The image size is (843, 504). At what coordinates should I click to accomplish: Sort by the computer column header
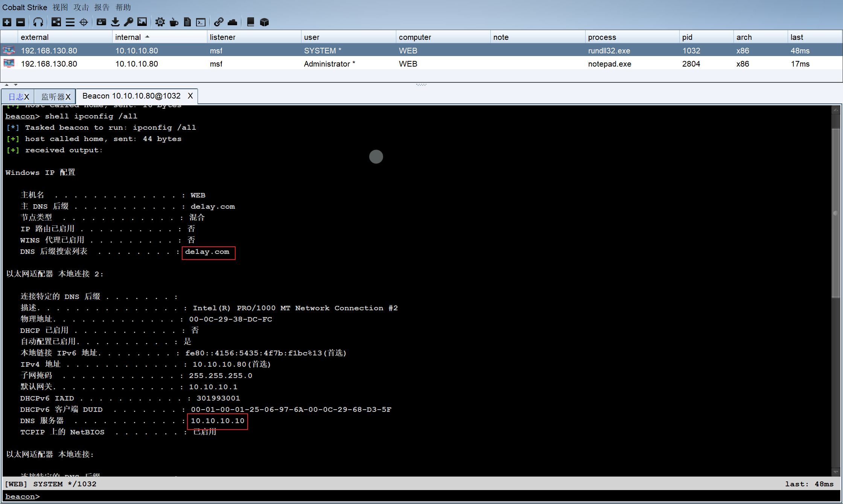[x=443, y=37]
